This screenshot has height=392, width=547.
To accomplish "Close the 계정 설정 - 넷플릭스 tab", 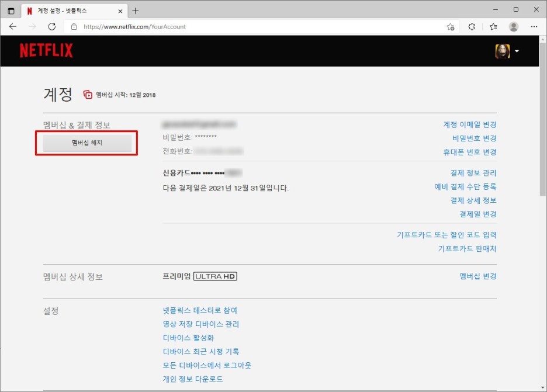I will tap(120, 11).
